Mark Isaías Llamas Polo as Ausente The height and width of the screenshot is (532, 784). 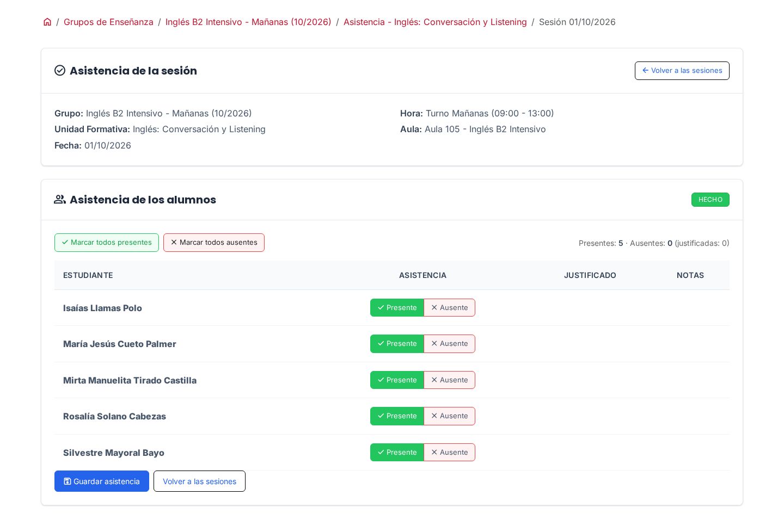point(449,307)
